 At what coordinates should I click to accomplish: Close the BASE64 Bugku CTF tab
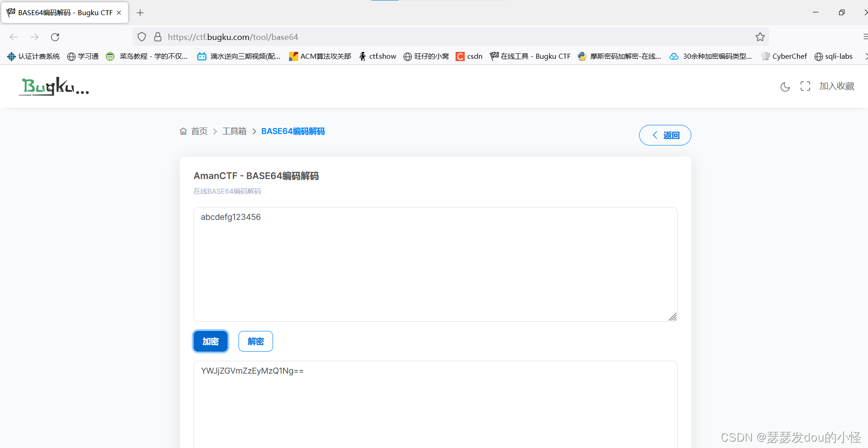[119, 13]
